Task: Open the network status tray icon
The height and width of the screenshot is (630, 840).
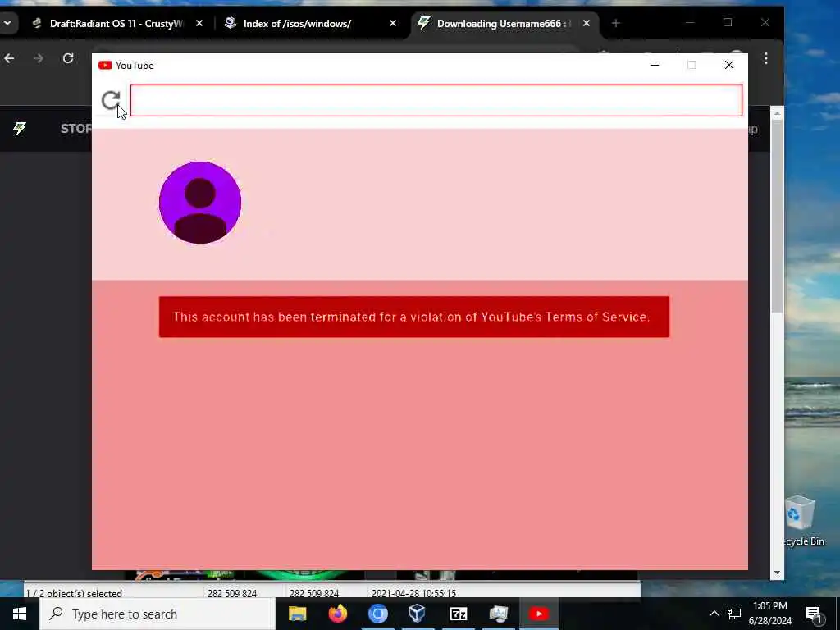Action: (734, 614)
